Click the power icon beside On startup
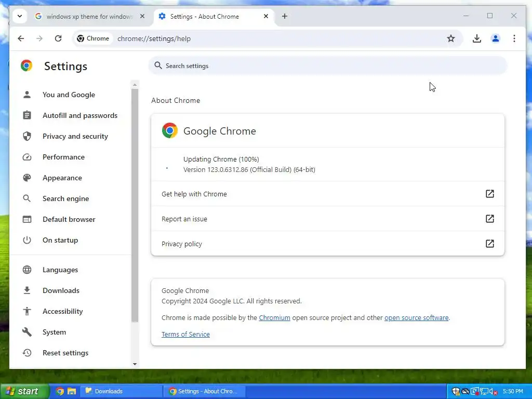 coord(27,240)
